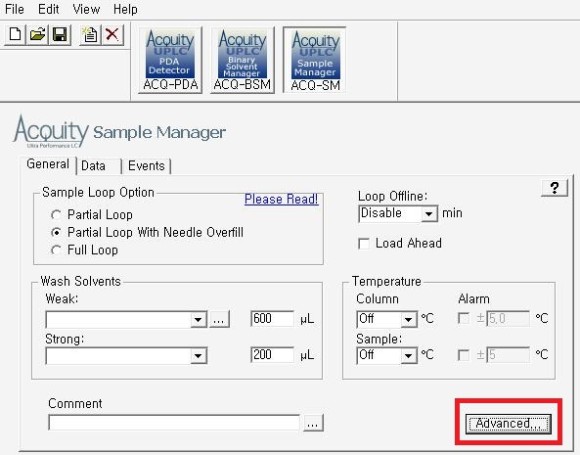Image resolution: width=580 pixels, height=455 pixels.
Task: Switch to the General tab
Action: pos(48,164)
